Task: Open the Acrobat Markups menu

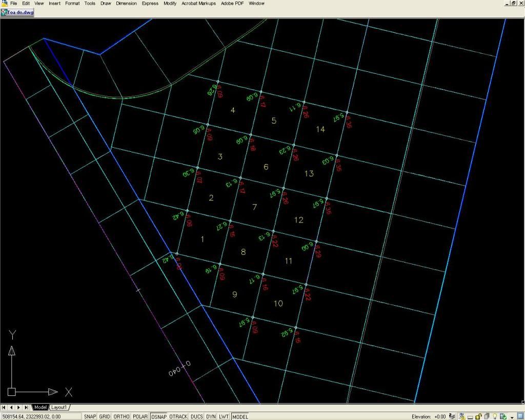Action: tap(198, 4)
